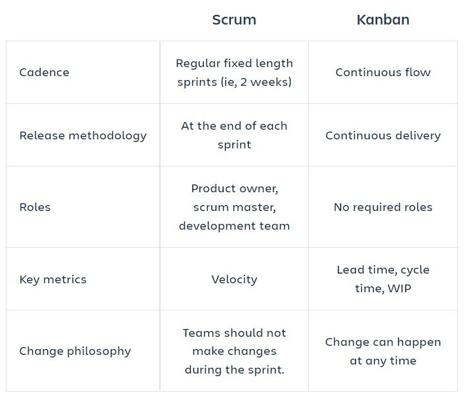Click the 'Teams should not make changes' cell
The width and height of the screenshot is (465, 400).
point(234,351)
